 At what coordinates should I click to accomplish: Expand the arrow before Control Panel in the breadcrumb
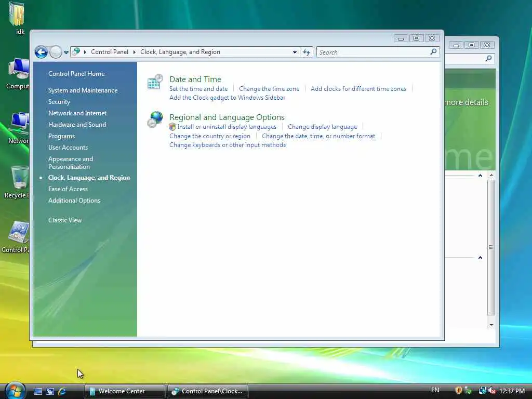point(85,52)
